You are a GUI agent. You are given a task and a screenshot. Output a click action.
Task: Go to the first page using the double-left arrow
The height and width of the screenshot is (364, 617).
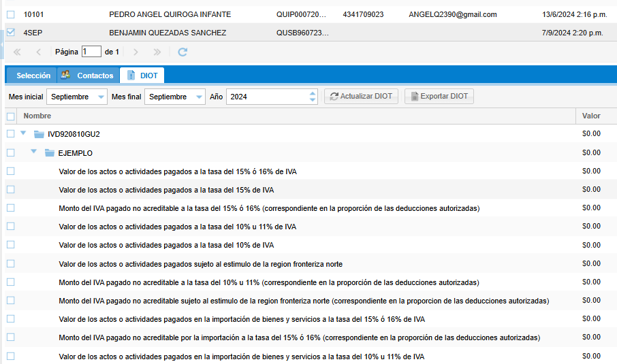tap(17, 52)
